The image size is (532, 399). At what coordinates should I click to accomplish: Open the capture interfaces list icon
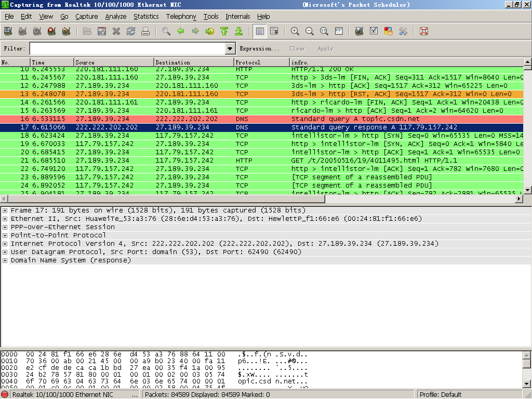pyautogui.click(x=8, y=31)
